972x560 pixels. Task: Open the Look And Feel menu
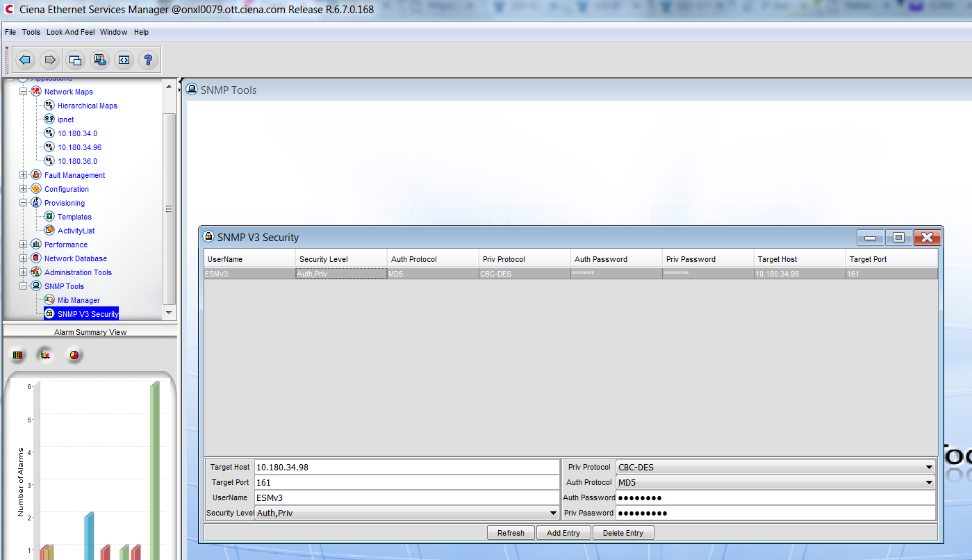coord(70,32)
